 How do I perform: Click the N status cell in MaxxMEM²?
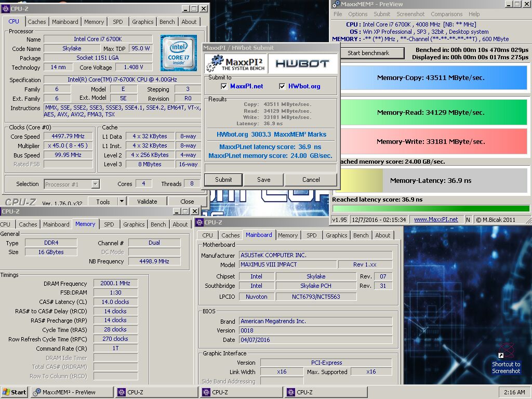(x=468, y=220)
